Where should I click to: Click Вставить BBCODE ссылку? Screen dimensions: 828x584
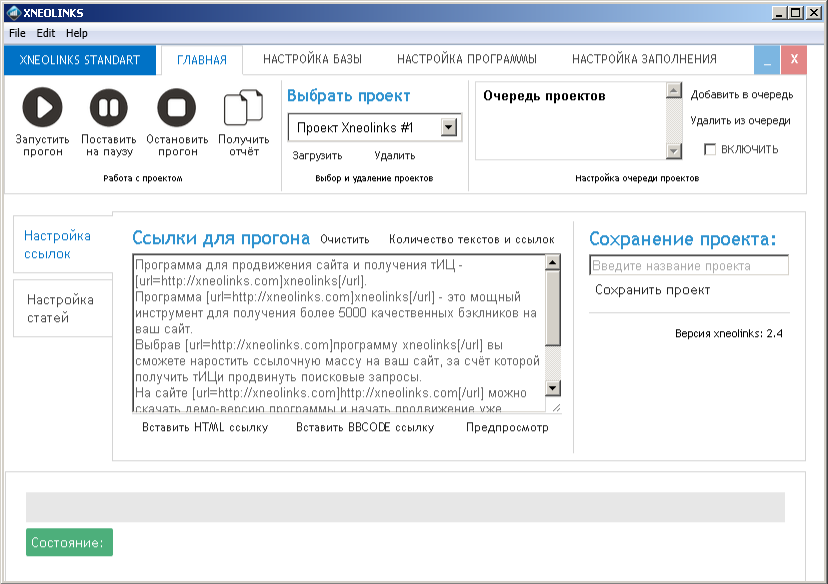tap(365, 427)
